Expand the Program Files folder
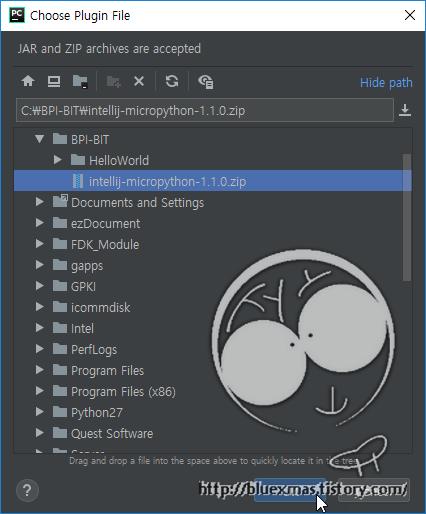Screen dimensions: 426x514 40,370
